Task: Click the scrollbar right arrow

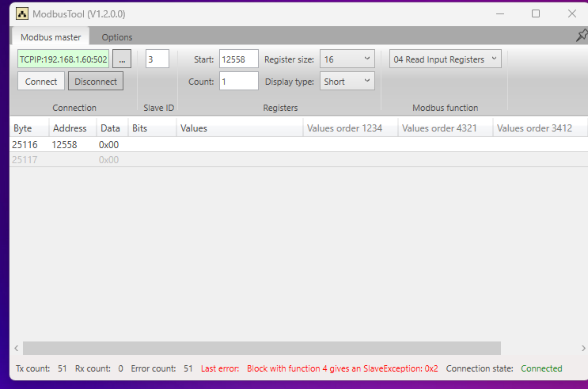Action: click(x=583, y=348)
